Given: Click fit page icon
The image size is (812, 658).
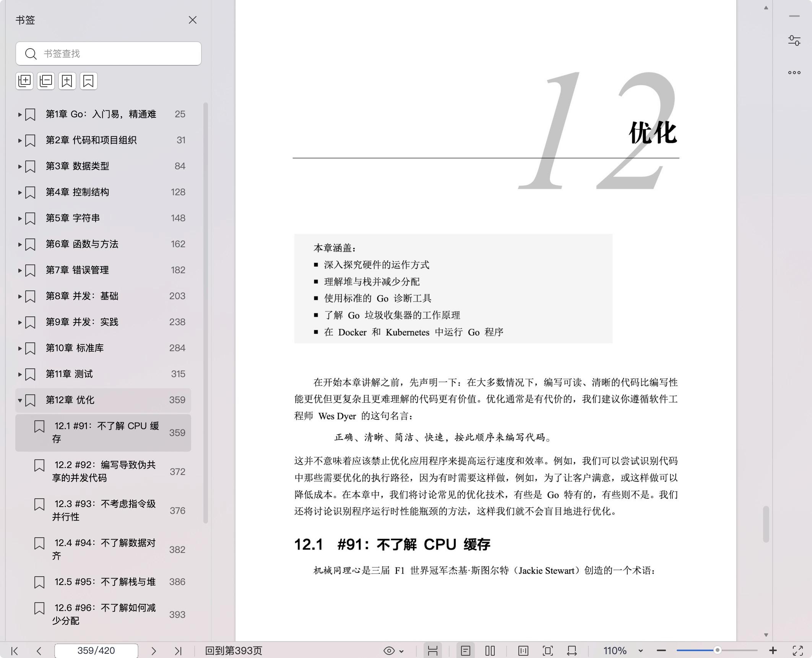Looking at the screenshot, I should pos(548,651).
